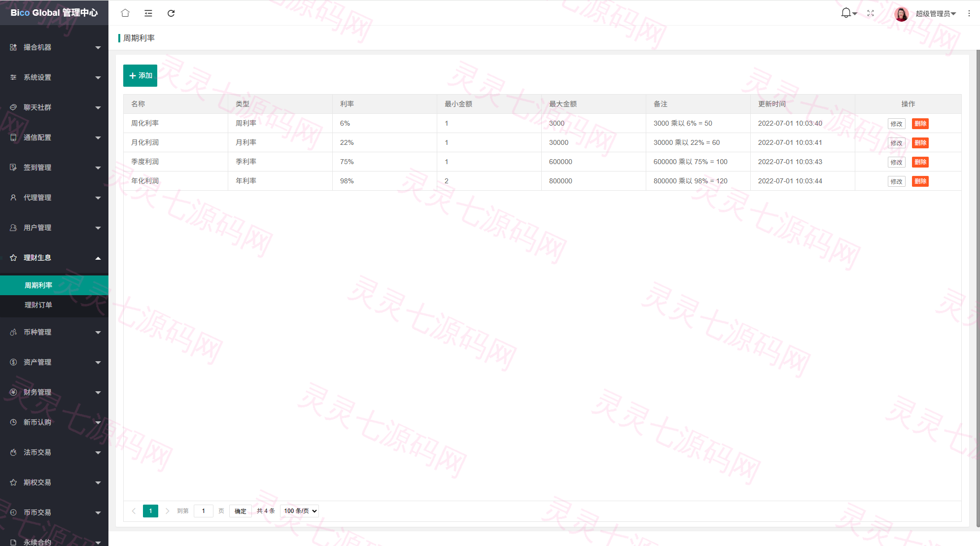This screenshot has height=546, width=980.
Task: Collapse the 理财生息 menu arrow
Action: click(98, 258)
